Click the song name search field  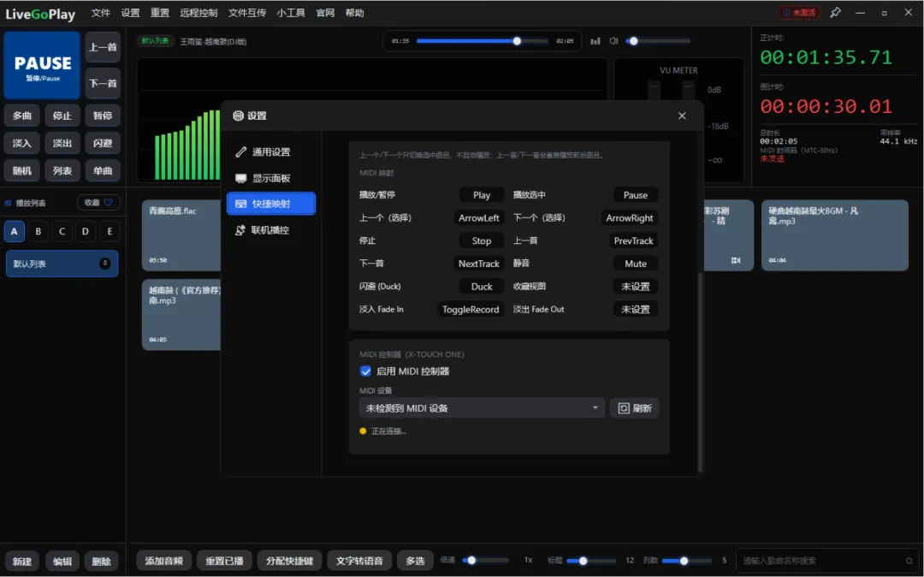822,561
